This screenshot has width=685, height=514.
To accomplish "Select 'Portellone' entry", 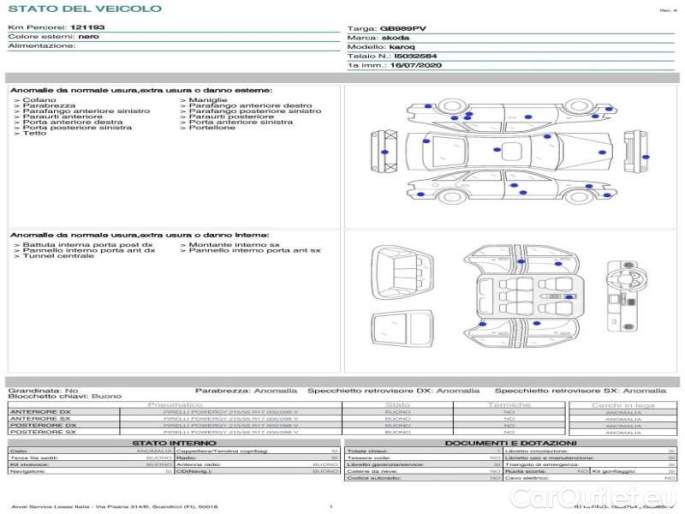I will click(x=212, y=128).
